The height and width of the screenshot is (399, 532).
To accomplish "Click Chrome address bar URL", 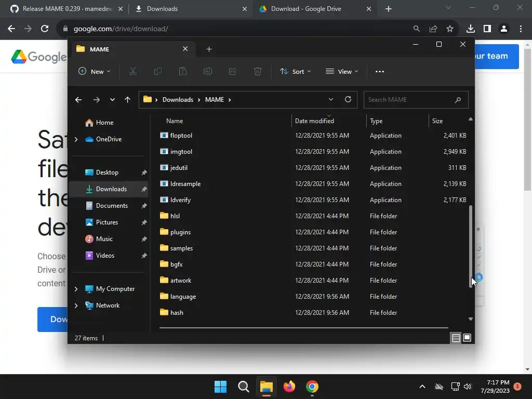I will 121,29.
